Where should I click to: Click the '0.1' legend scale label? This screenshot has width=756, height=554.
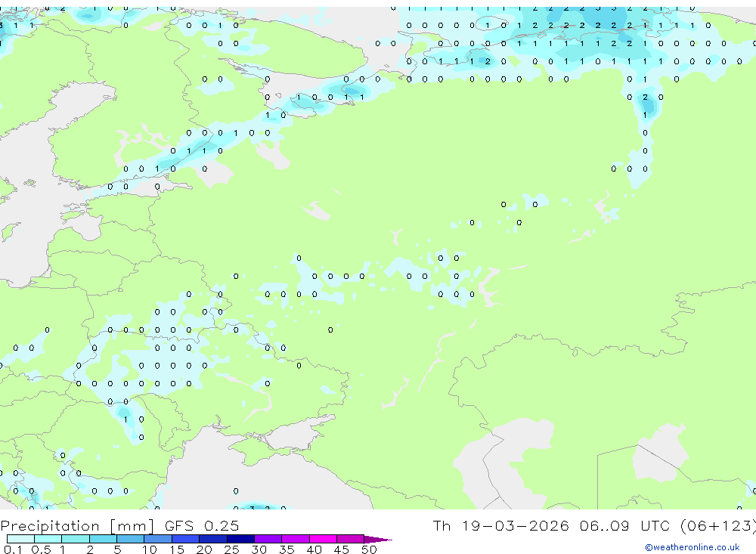[13, 549]
